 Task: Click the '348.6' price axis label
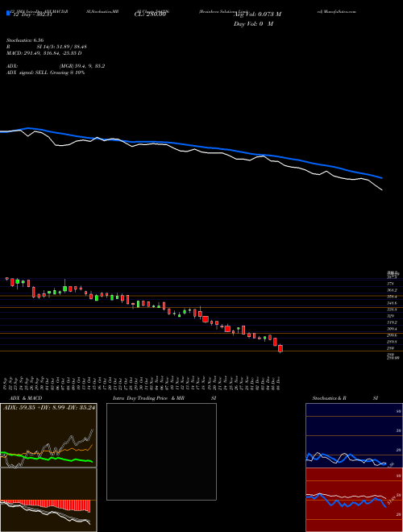point(392,303)
